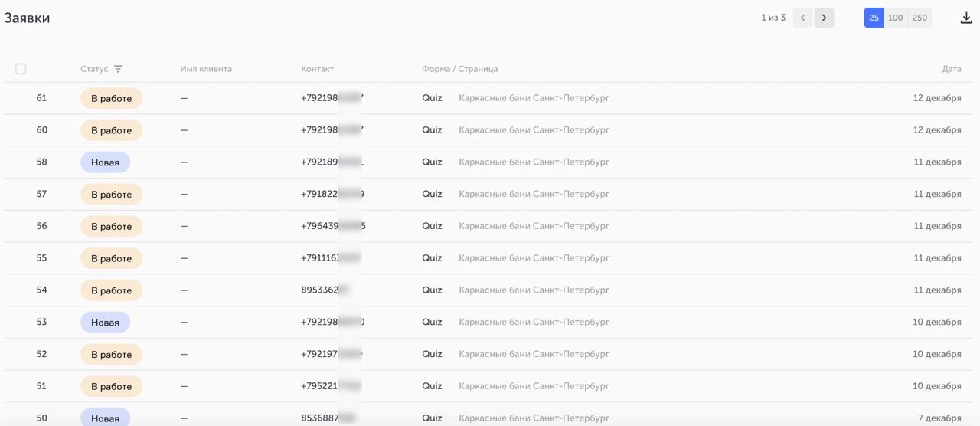Open the phone contact of lead 57
Viewport: 980px width, 426px height.
click(x=332, y=195)
